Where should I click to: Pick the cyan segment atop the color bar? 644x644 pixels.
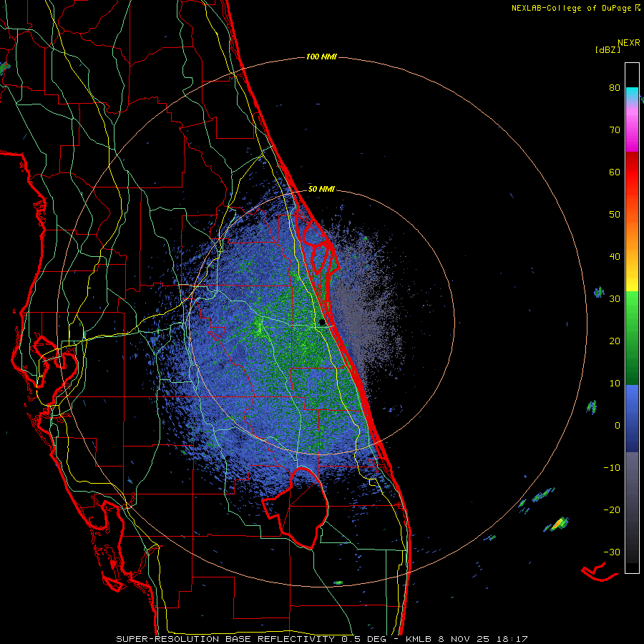632,92
